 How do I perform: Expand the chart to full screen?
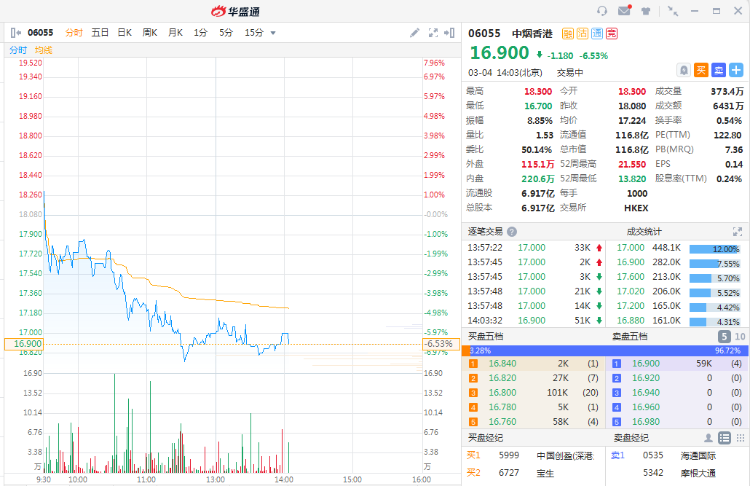[x=433, y=33]
